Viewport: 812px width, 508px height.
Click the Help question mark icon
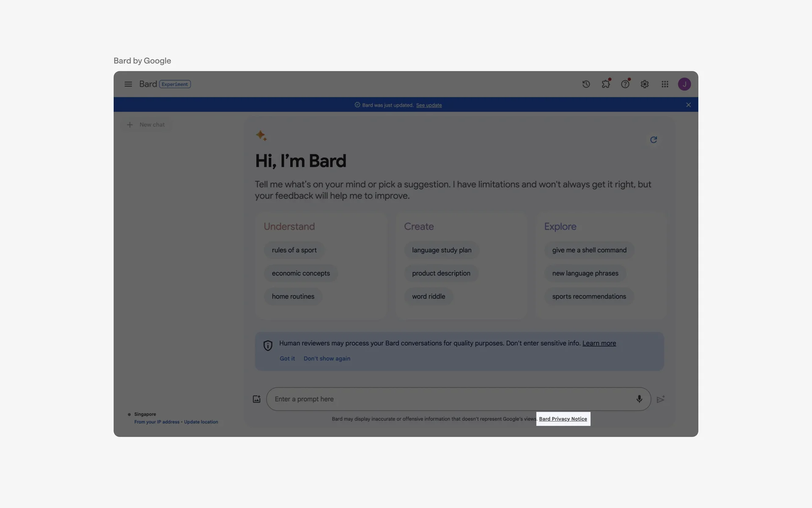click(625, 84)
